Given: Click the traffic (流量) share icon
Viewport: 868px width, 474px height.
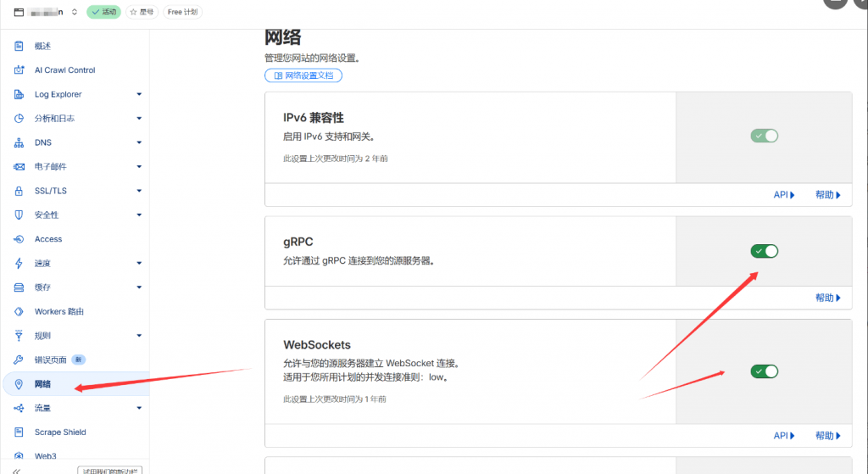Looking at the screenshot, I should pyautogui.click(x=19, y=408).
